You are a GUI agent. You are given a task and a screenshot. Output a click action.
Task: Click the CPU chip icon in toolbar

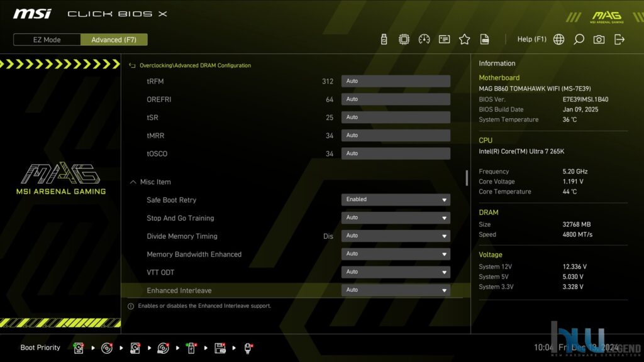(x=404, y=40)
